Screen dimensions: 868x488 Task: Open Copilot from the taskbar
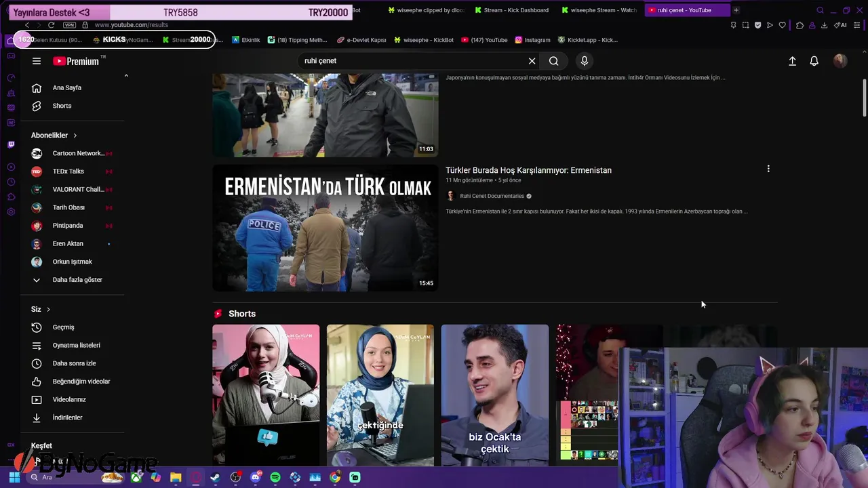click(156, 478)
